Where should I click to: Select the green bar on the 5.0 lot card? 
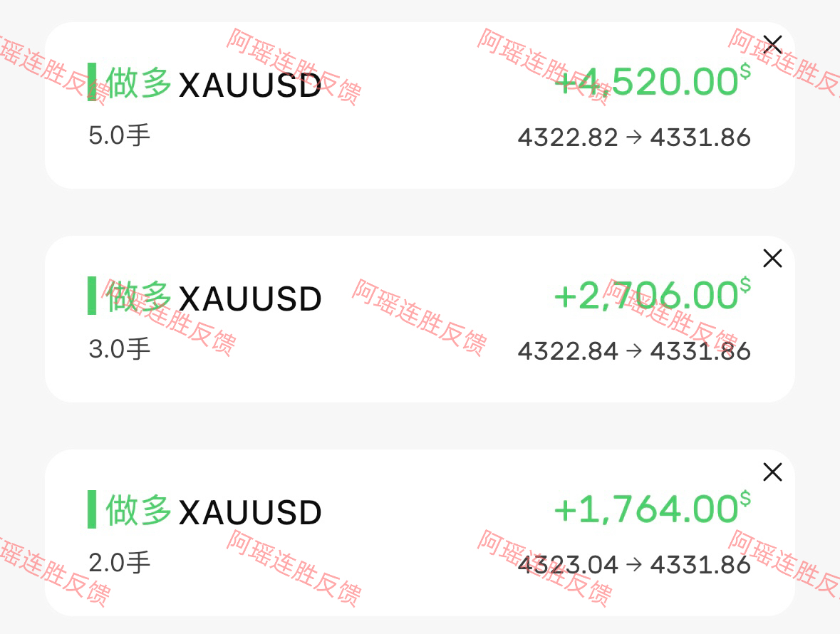[x=92, y=82]
